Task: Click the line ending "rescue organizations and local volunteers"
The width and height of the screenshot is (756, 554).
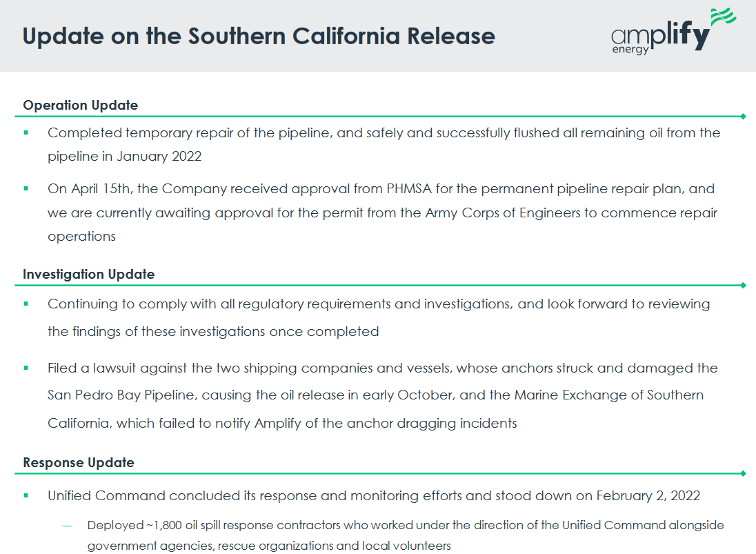Action: click(x=269, y=546)
